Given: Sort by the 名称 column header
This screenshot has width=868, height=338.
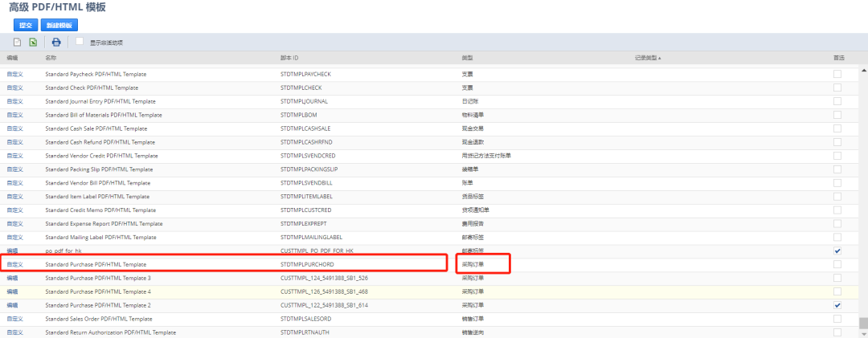Looking at the screenshot, I should click(51, 58).
